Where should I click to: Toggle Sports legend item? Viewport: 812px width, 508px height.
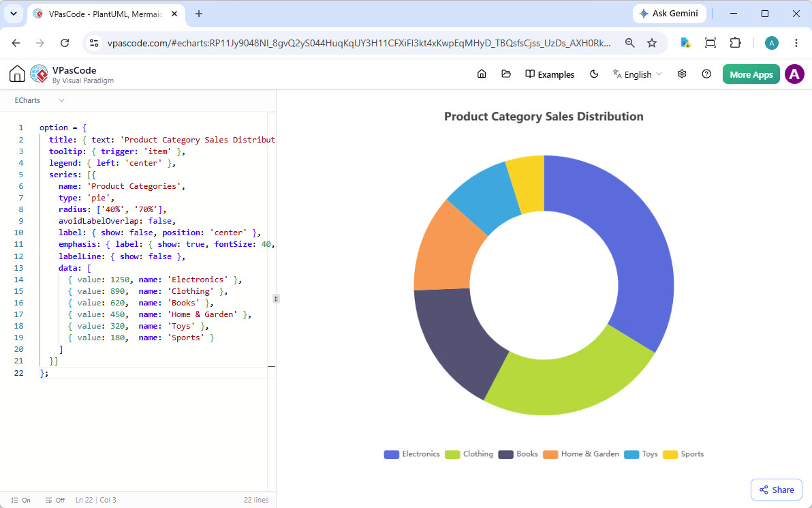click(x=683, y=454)
